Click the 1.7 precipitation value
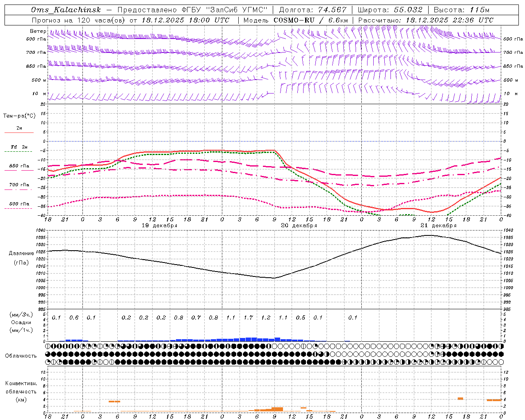The image size is (525, 420). click(248, 317)
